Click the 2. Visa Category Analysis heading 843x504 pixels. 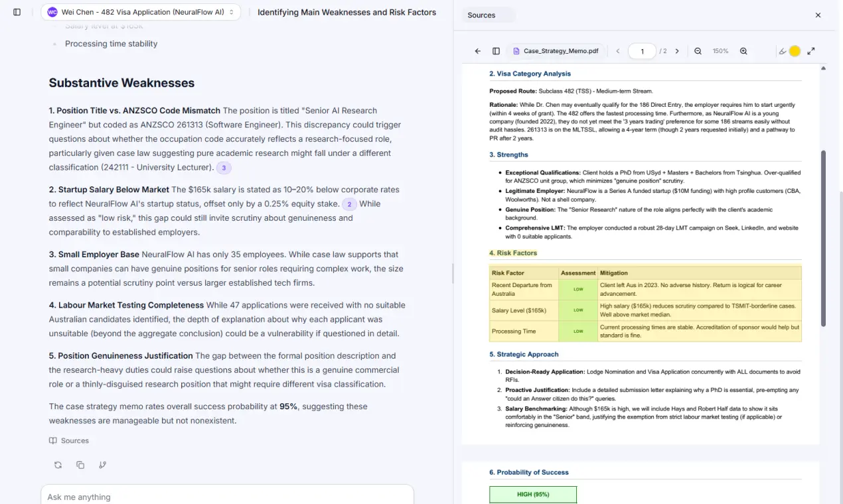pos(530,74)
